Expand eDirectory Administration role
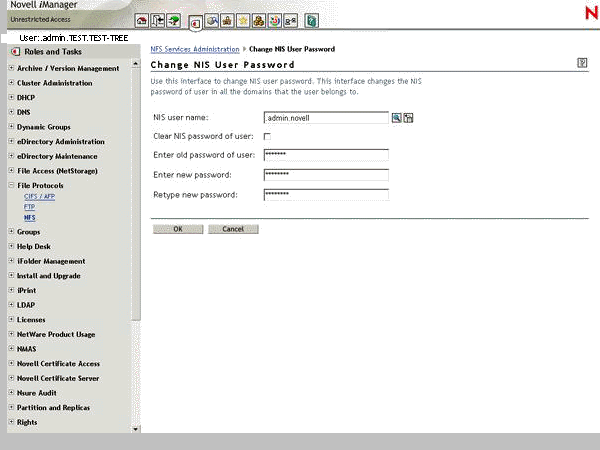This screenshot has height=450, width=600. [x=11, y=141]
